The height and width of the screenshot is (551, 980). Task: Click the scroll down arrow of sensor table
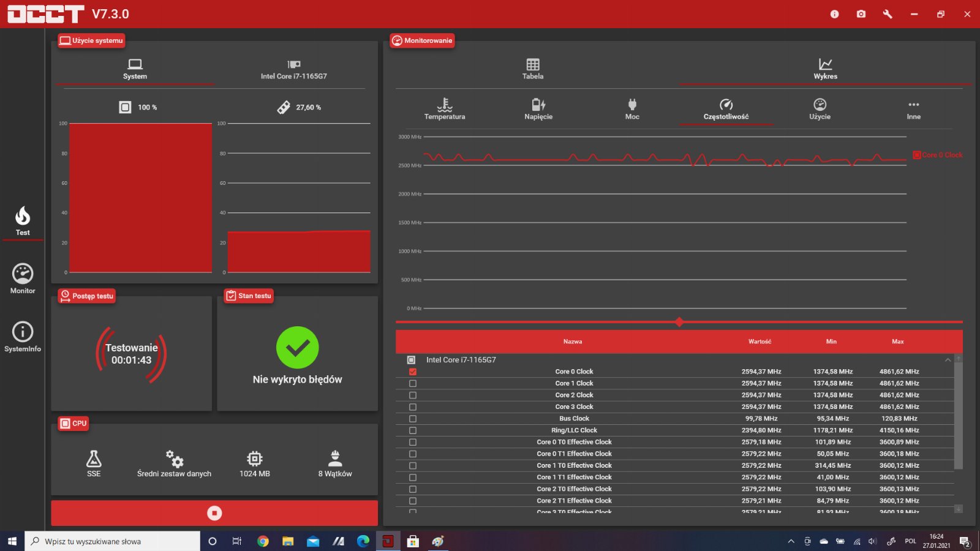(959, 509)
